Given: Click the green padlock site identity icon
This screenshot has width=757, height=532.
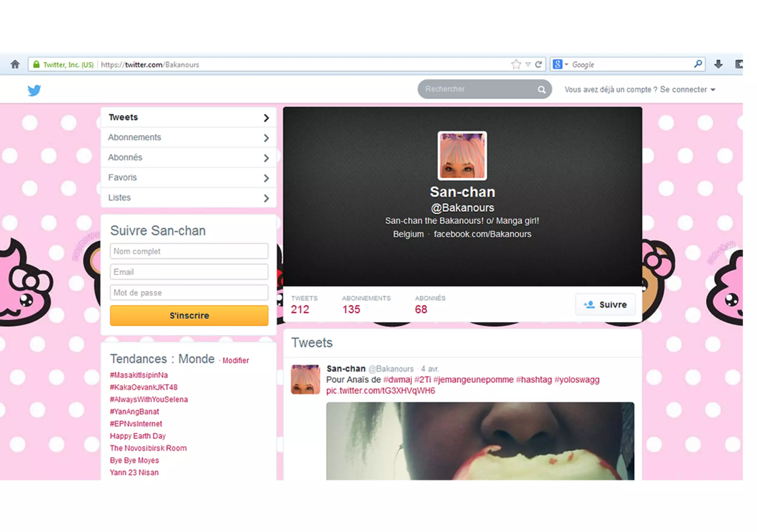Looking at the screenshot, I should [36, 64].
